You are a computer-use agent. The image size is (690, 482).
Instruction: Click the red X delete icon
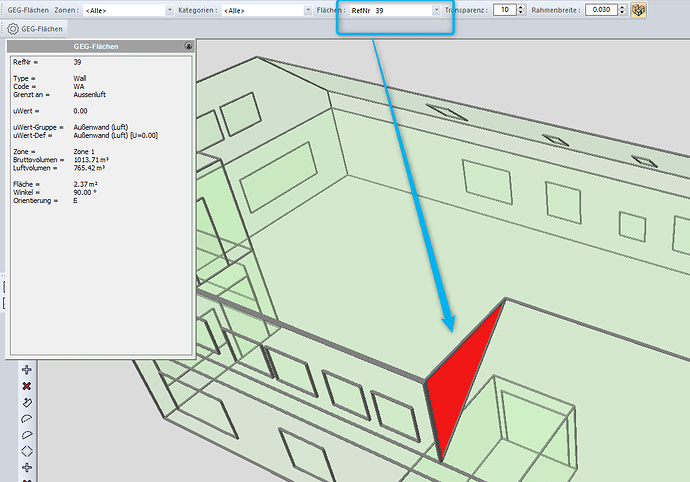click(x=27, y=386)
